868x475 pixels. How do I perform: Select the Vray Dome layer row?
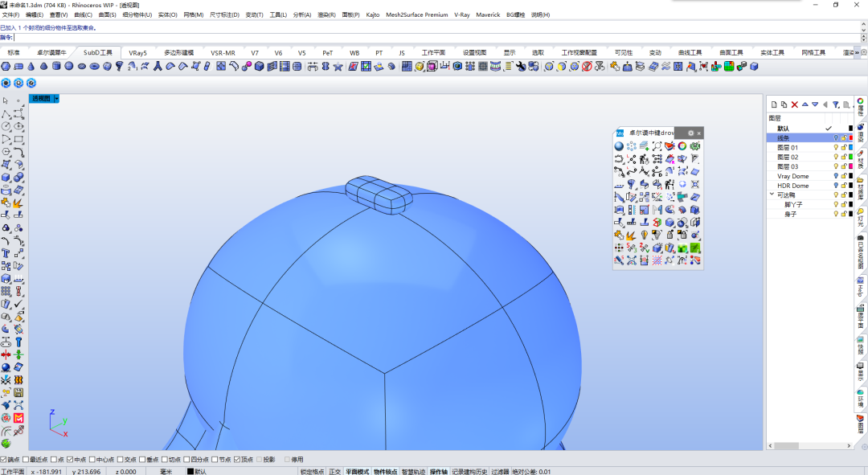coord(809,176)
